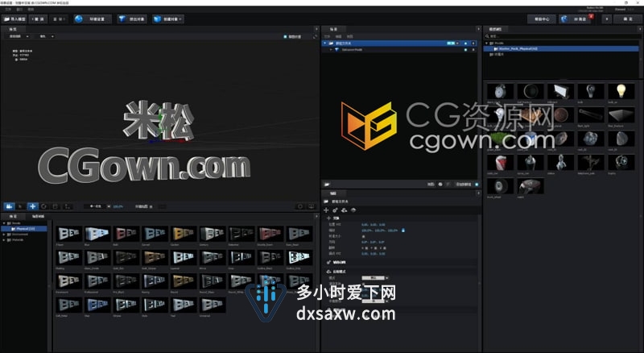Click the maximize preview viewport icon
644x353 pixels.
pos(315,36)
